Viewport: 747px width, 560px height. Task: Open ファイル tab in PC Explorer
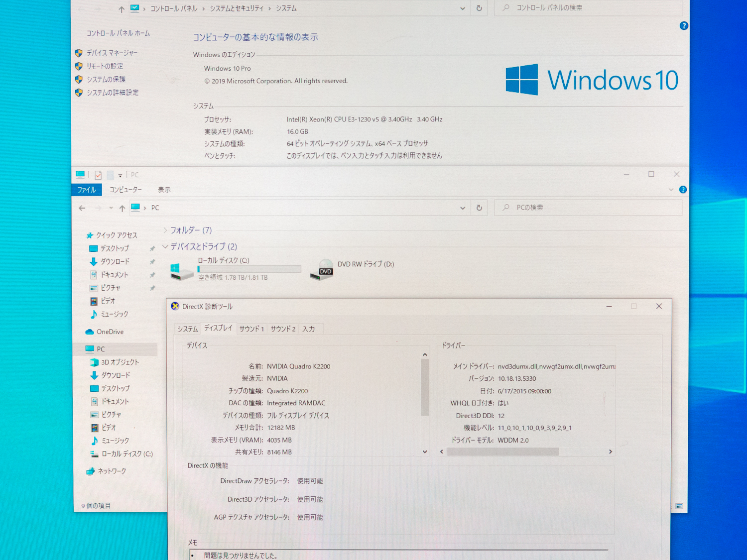coord(87,190)
